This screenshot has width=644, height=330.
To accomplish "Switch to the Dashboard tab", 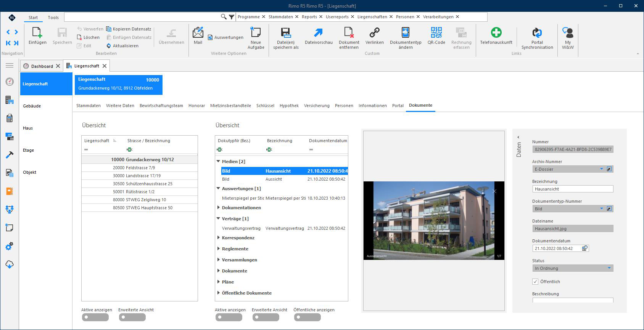I will click(x=42, y=66).
